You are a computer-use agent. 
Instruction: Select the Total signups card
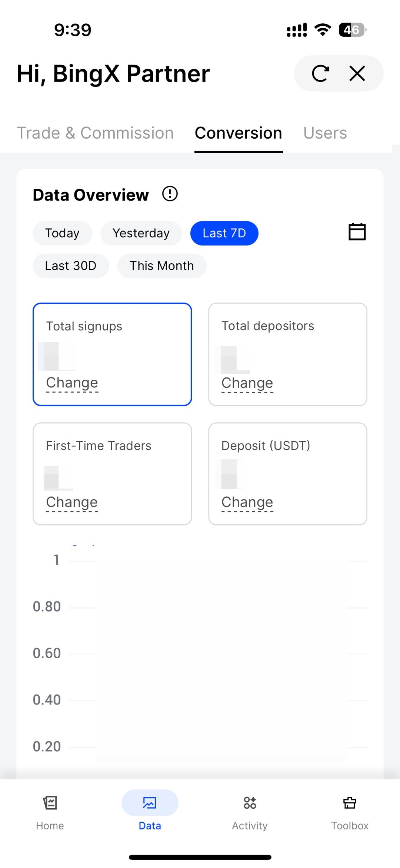pos(112,354)
